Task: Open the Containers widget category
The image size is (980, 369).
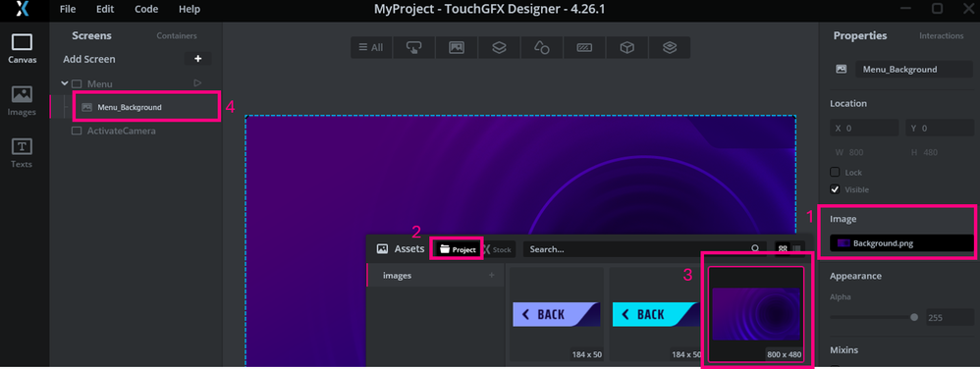Action: pyautogui.click(x=499, y=47)
